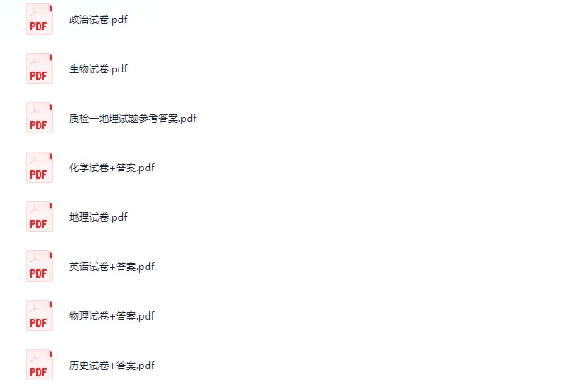Click the Acrobat logo on 地理试卷 icon
The height and width of the screenshot is (392, 576).
click(x=35, y=209)
